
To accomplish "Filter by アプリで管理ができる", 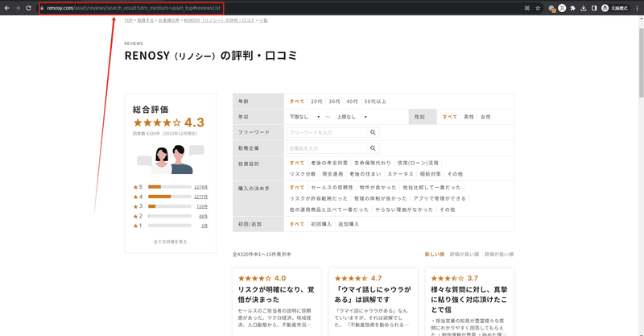I will tap(440, 198).
